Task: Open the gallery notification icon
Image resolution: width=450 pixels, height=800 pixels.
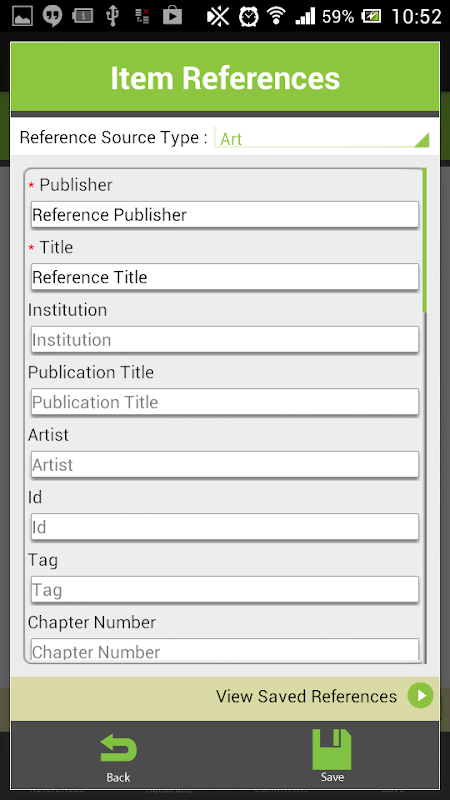Action: tap(22, 17)
